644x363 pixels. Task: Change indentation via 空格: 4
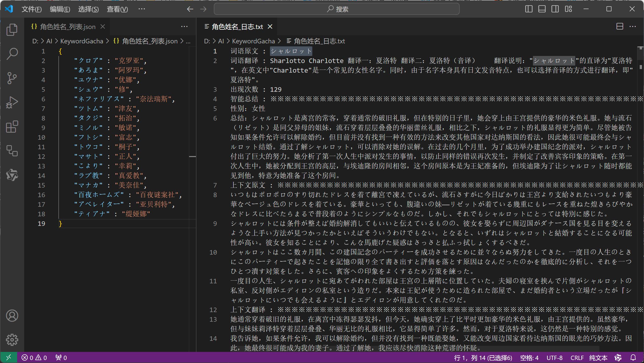pyautogui.click(x=529, y=358)
